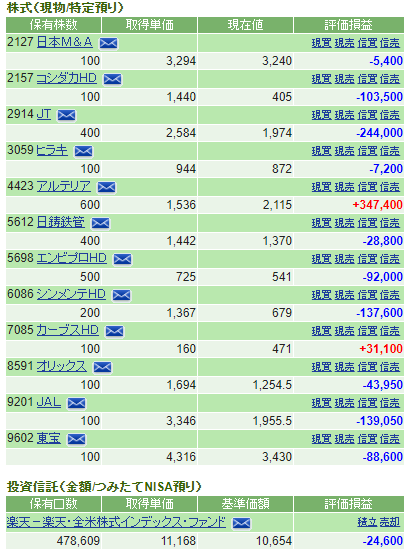Click the 10,654 base price value

coord(274,541)
